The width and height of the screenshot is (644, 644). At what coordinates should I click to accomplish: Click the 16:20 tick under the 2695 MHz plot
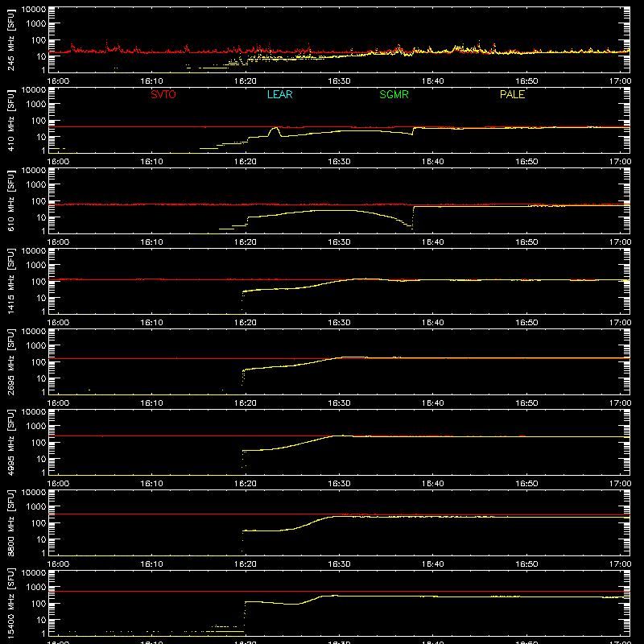[x=246, y=403]
